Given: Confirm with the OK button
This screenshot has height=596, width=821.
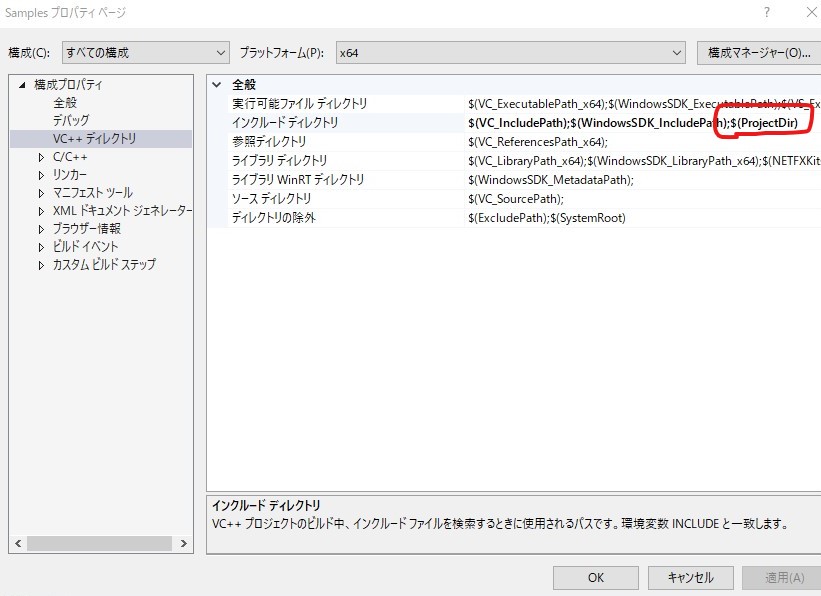Looking at the screenshot, I should tap(596, 578).
